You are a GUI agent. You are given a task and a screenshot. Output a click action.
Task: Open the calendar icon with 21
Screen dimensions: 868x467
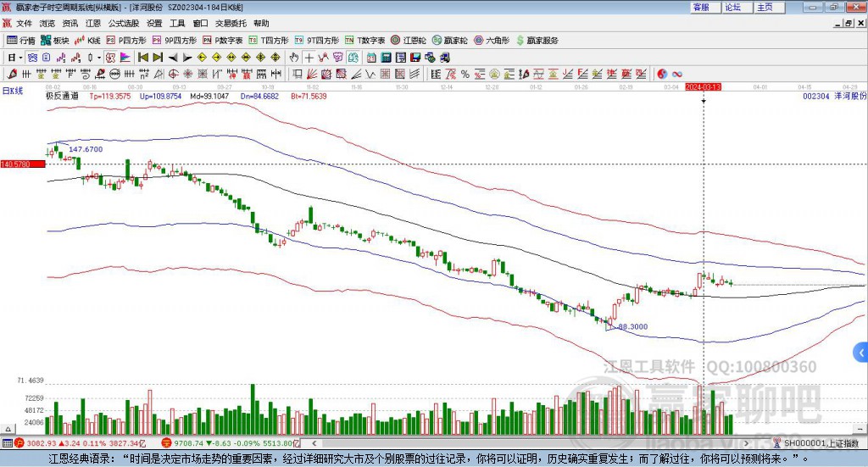pyautogui.click(x=371, y=58)
